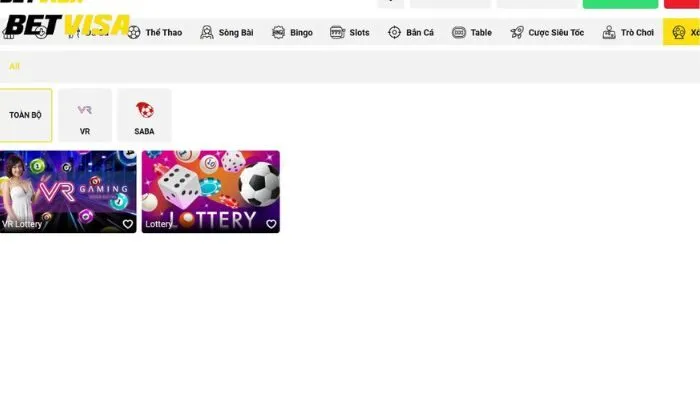Click the All category link
Screen dimensions: 700x420
pos(14,66)
